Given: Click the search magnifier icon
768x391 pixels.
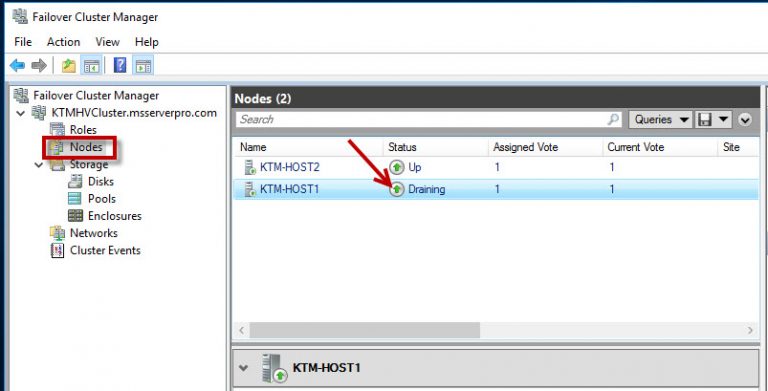Looking at the screenshot, I should point(613,119).
